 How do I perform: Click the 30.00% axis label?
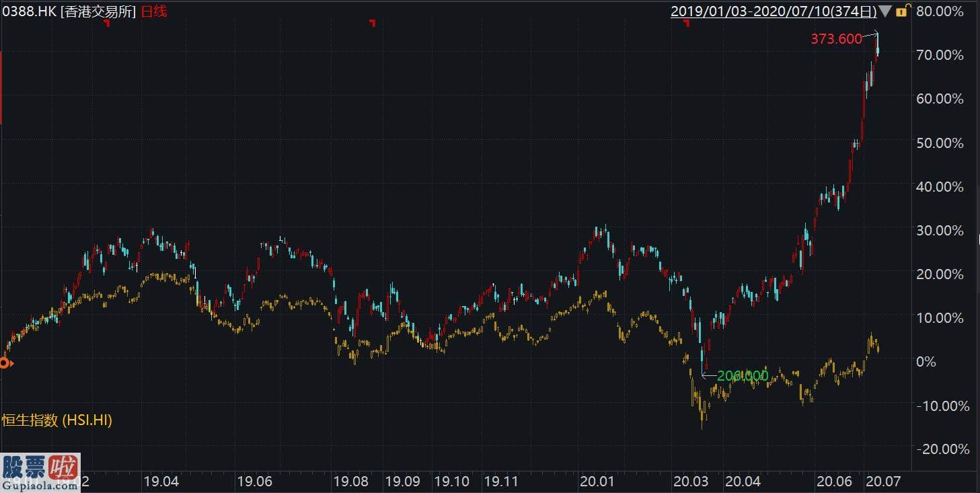click(x=940, y=230)
